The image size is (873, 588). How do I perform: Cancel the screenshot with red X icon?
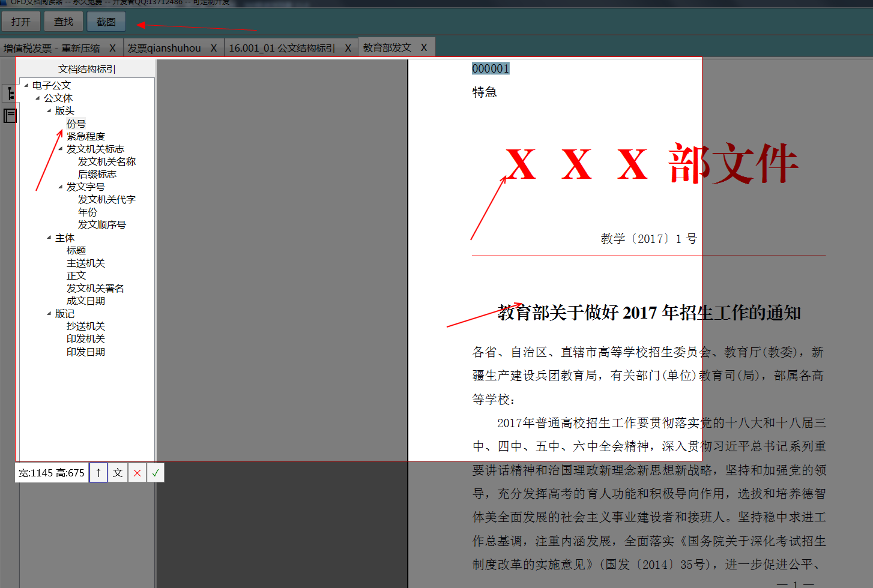point(137,473)
